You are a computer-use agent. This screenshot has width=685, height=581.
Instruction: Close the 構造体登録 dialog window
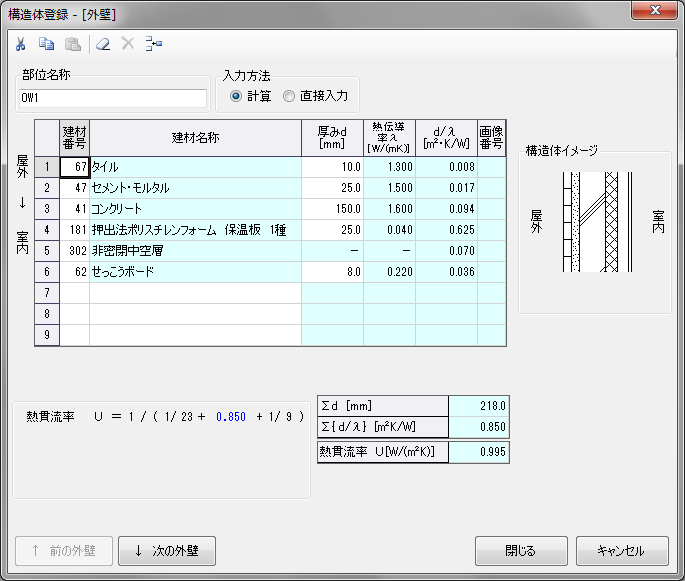[653, 10]
